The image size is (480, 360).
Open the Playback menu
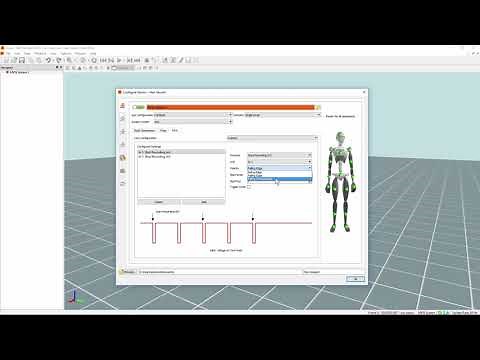(x=40, y=53)
